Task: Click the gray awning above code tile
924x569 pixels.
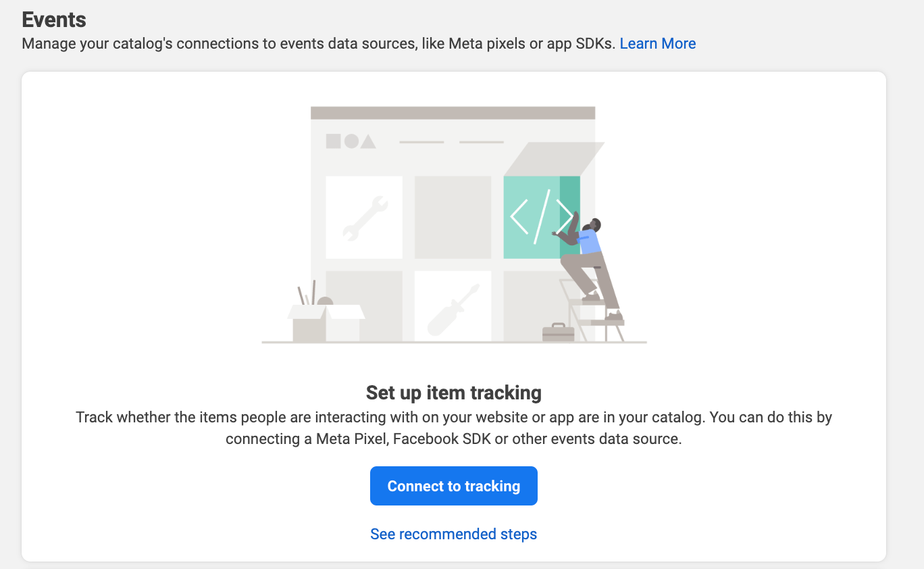Action: point(554,159)
